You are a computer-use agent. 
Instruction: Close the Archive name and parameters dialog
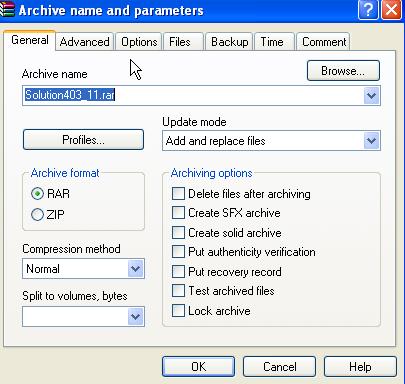point(391,10)
